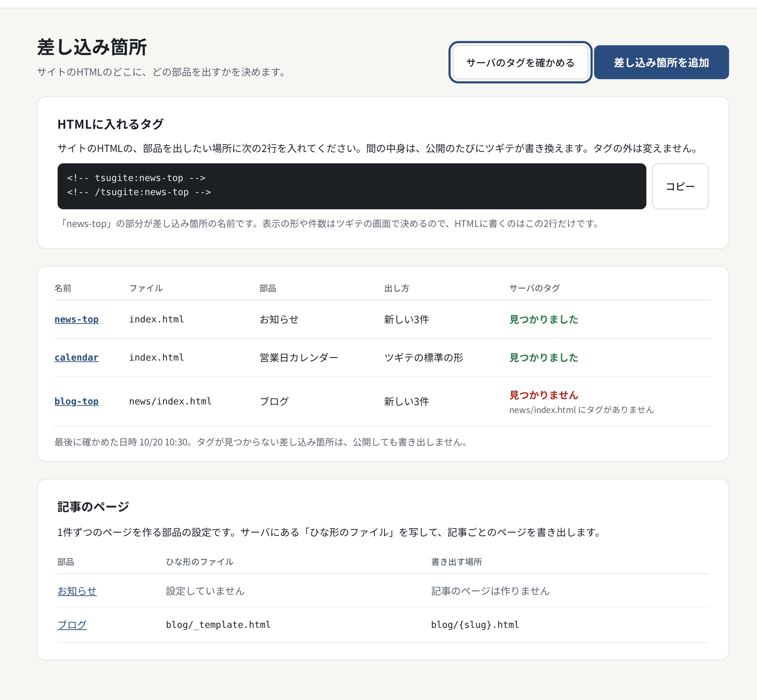
Task: Select news/index.html file cell
Action: click(x=170, y=401)
